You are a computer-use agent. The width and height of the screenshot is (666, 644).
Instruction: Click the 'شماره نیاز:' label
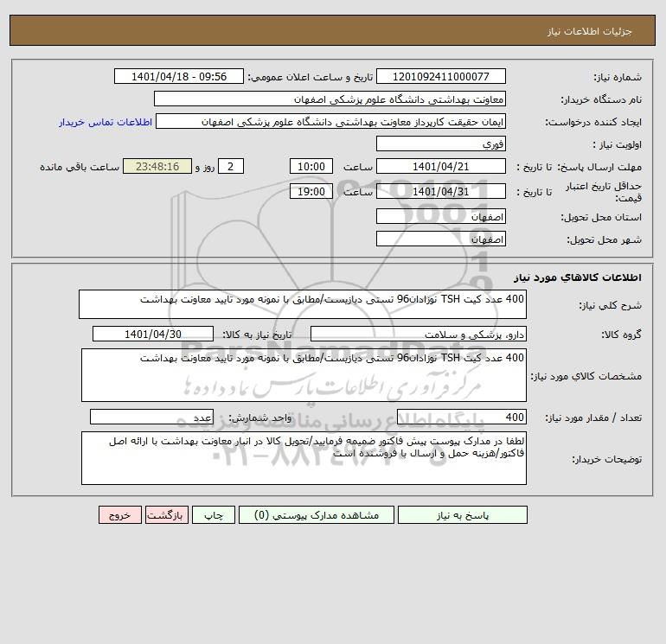(618, 77)
